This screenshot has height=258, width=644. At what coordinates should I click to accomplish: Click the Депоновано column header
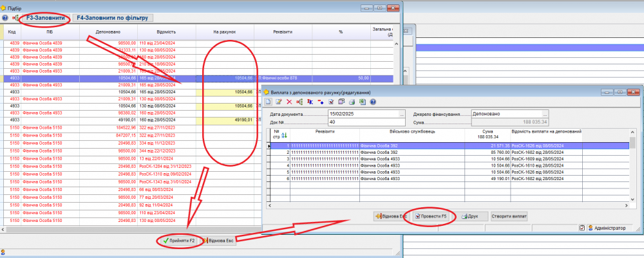click(x=107, y=32)
